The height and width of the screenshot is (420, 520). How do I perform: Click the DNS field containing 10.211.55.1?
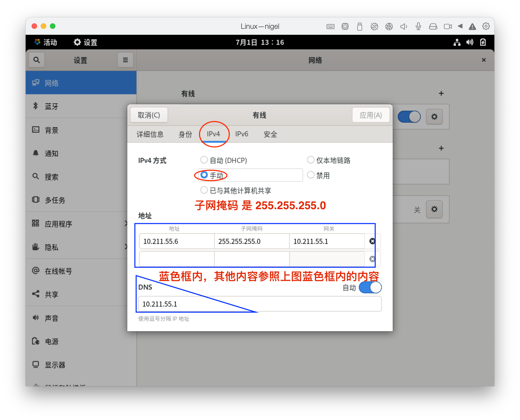coord(260,304)
